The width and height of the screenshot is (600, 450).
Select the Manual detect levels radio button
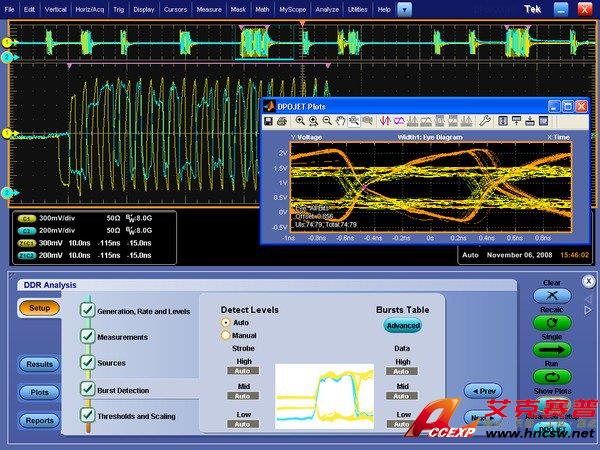(225, 336)
